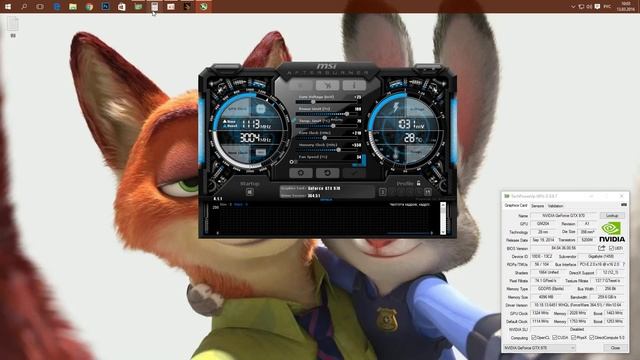This screenshot has height=360, width=640.
Task: Click the NVIDIA logo in GPU-Z
Action: point(611,232)
